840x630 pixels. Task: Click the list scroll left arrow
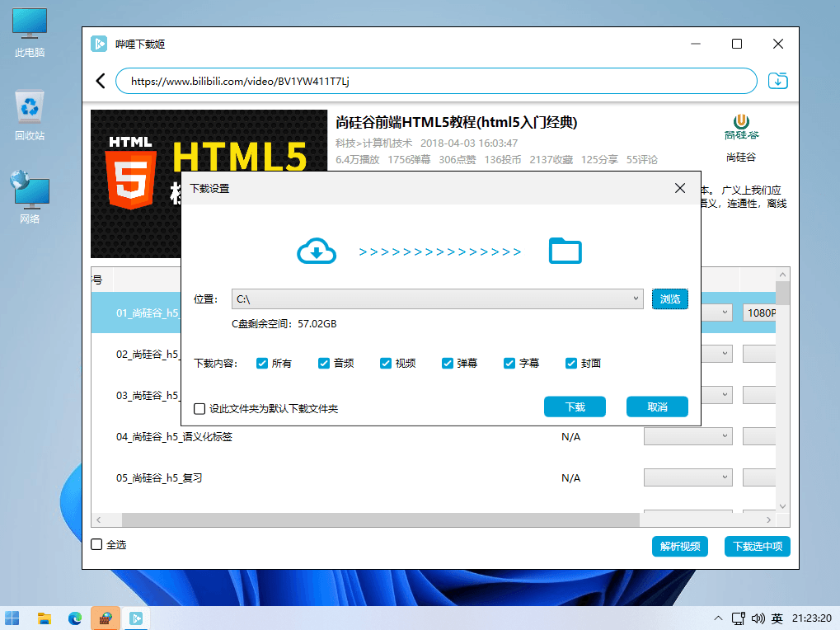(x=98, y=520)
